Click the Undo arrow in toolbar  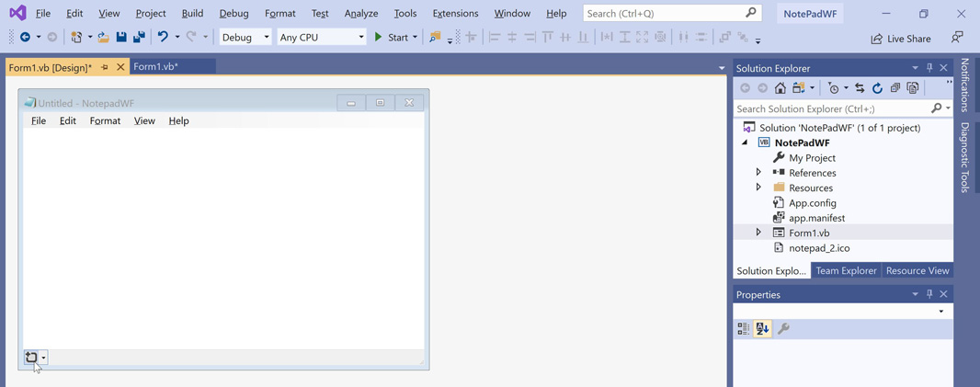click(163, 38)
